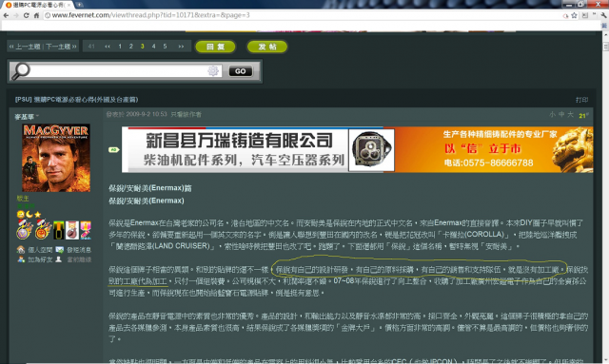Submit search with GO button
The width and height of the screenshot is (609, 364).
(241, 71)
